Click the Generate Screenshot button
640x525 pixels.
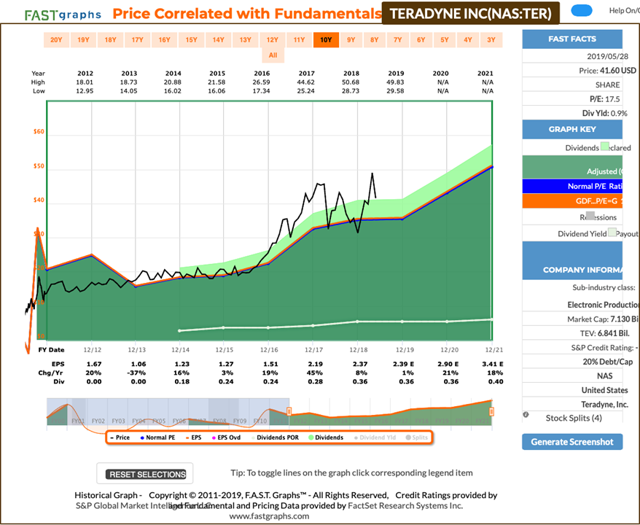(x=572, y=442)
